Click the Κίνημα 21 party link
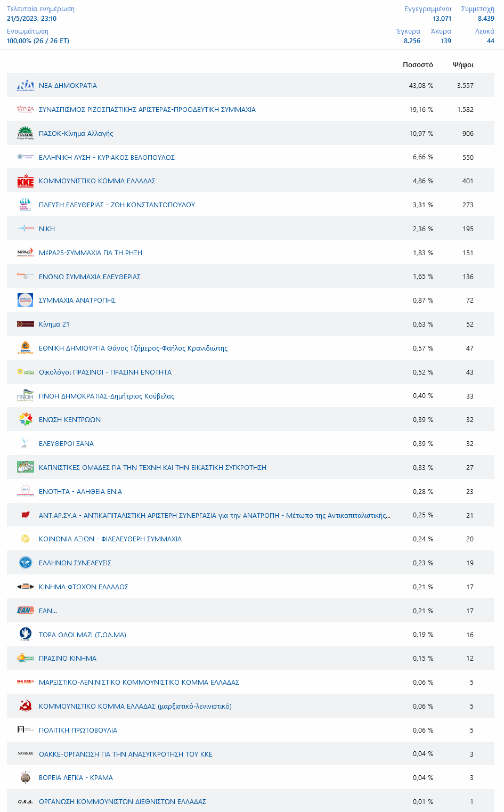 [x=54, y=324]
